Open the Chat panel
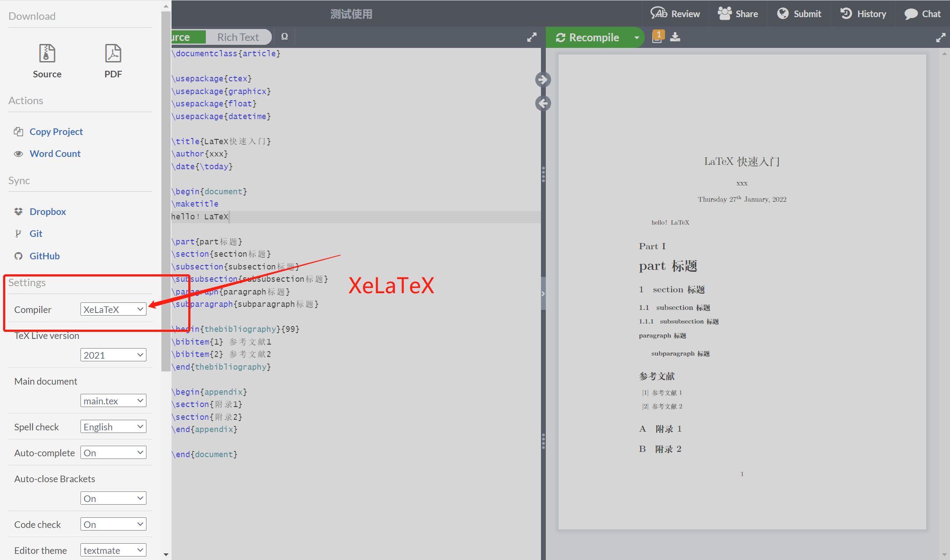Image resolution: width=950 pixels, height=560 pixels. pos(922,13)
